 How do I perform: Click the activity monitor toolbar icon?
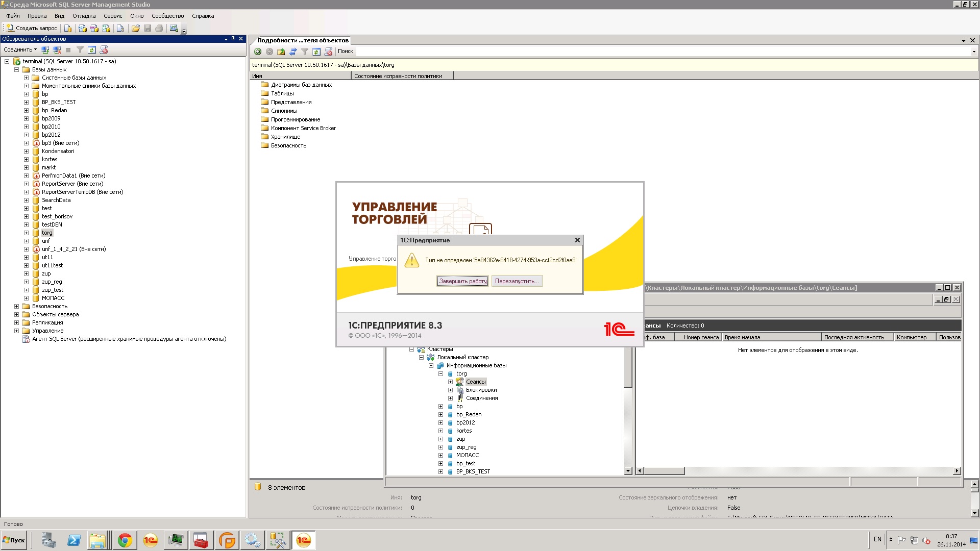174,29
